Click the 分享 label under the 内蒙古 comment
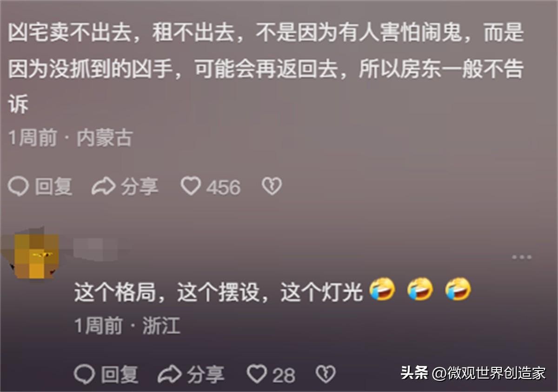 [x=139, y=187]
